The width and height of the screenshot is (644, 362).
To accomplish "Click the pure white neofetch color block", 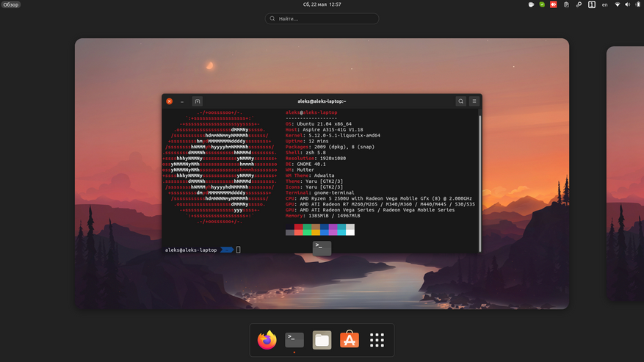I will coord(350,233).
